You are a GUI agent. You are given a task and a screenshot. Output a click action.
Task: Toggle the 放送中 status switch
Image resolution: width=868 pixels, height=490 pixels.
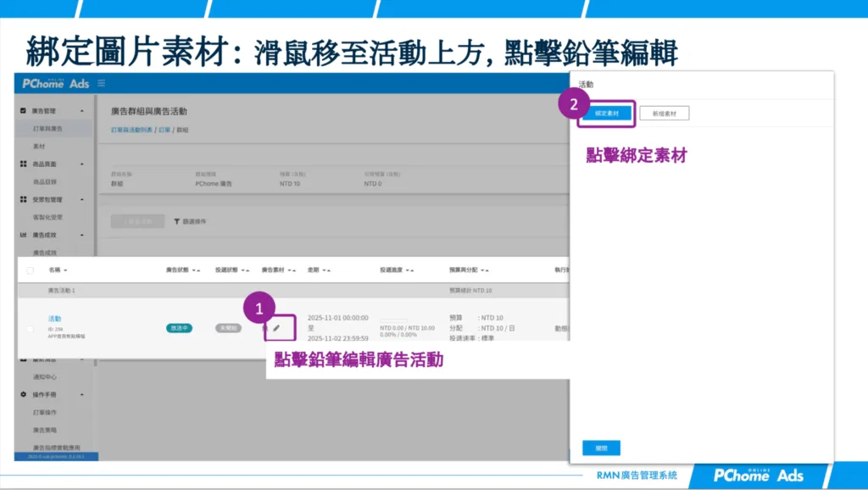[x=180, y=326]
